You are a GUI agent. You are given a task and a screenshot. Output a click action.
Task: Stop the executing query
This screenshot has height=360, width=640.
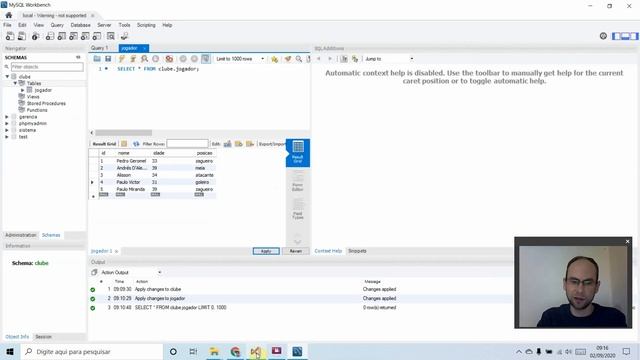[156, 59]
